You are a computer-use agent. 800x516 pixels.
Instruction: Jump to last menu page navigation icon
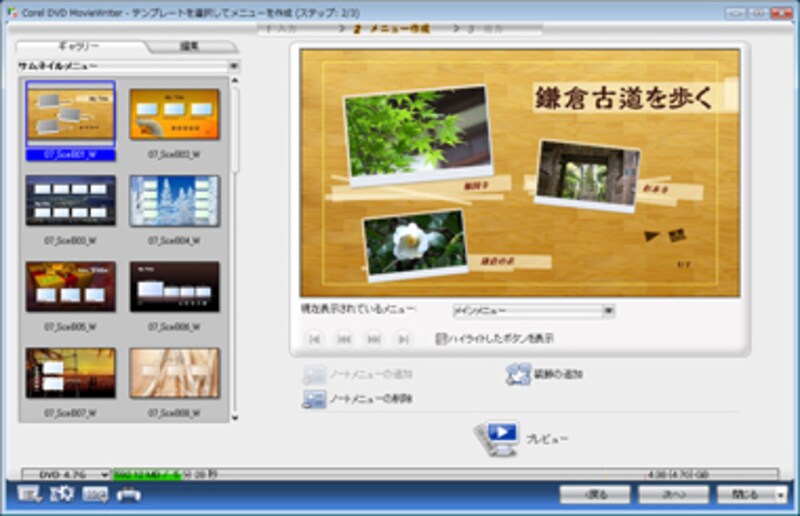coord(403,339)
